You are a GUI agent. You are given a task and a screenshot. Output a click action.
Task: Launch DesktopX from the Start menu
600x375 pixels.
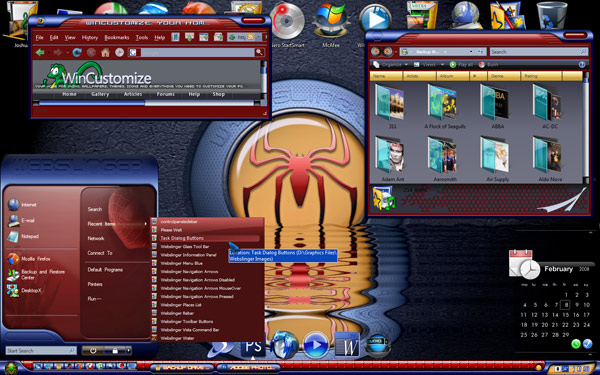24,290
